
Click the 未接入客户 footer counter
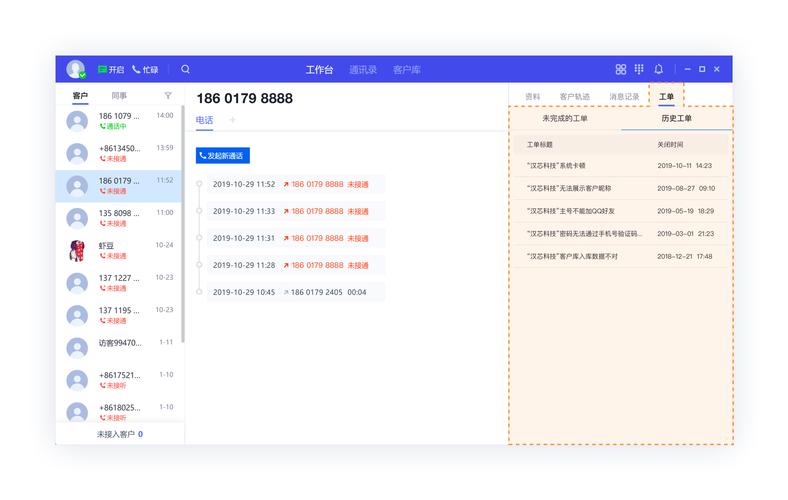pyautogui.click(x=120, y=434)
